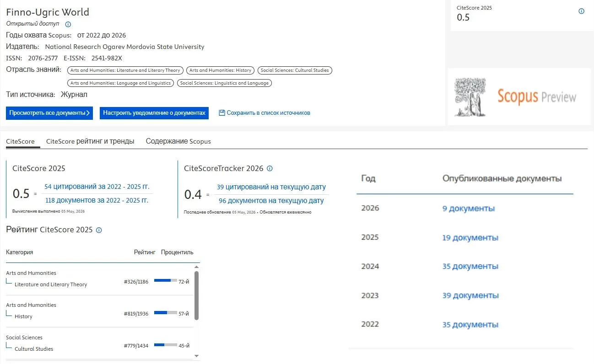Screen dimensions: 594x364
Task: Click the info icon beside CiteScoreTracker 2026
Action: click(x=270, y=168)
